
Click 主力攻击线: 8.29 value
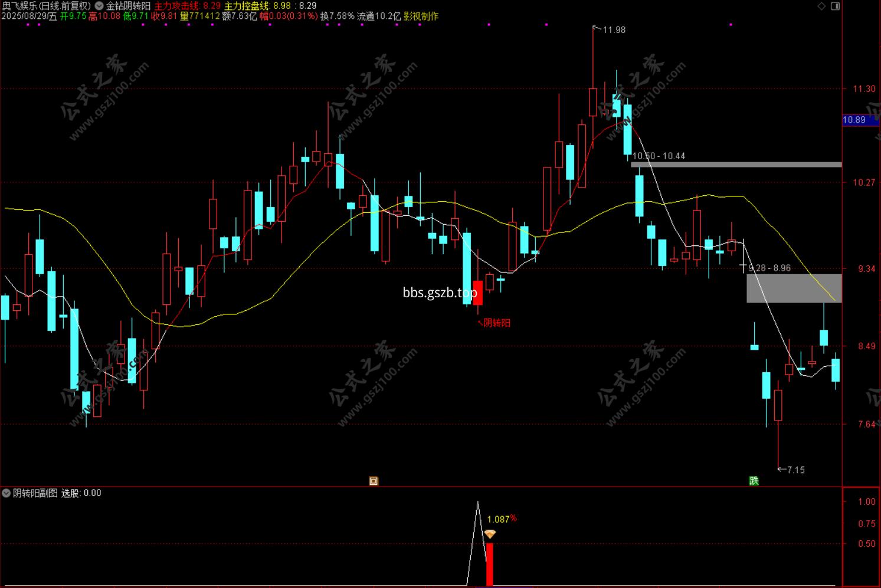tap(187, 6)
